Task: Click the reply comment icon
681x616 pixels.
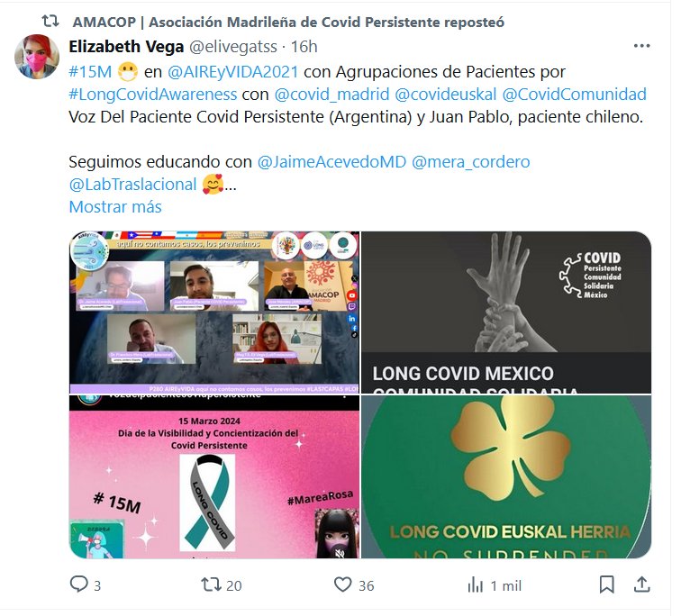Action: click(x=79, y=584)
